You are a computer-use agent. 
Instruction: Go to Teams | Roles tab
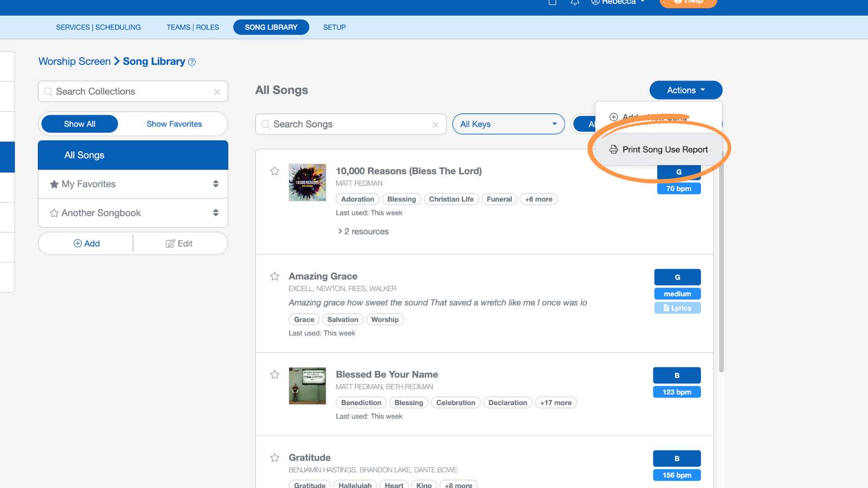pyautogui.click(x=193, y=27)
